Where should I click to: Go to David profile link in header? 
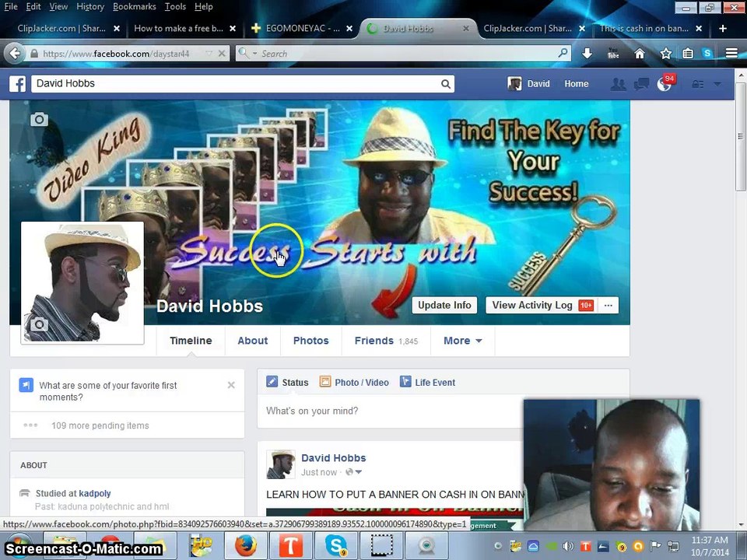pyautogui.click(x=529, y=84)
